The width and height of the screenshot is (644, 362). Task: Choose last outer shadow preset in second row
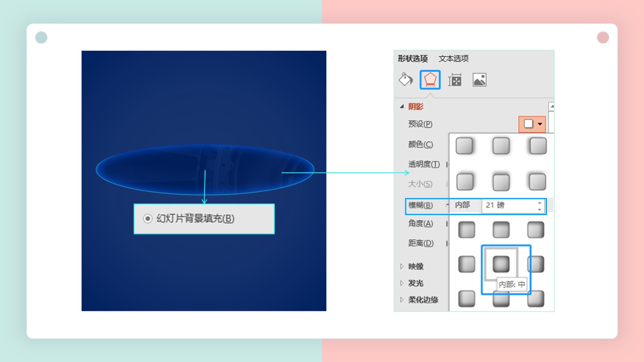(538, 182)
